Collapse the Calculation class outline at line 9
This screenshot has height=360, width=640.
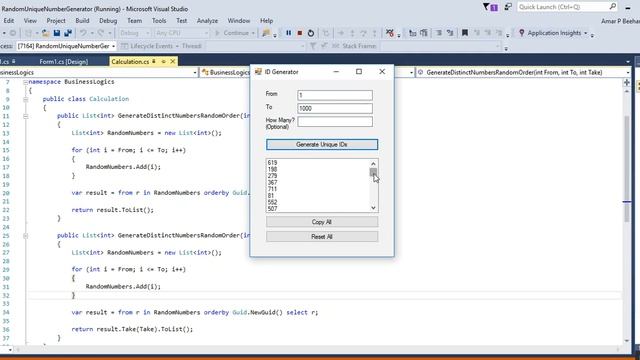(x=25, y=99)
